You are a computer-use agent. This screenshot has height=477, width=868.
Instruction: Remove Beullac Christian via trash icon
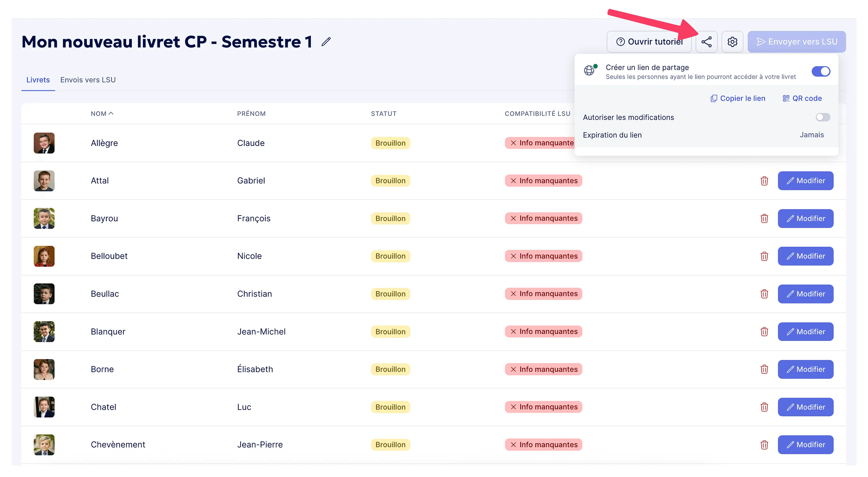tap(764, 294)
